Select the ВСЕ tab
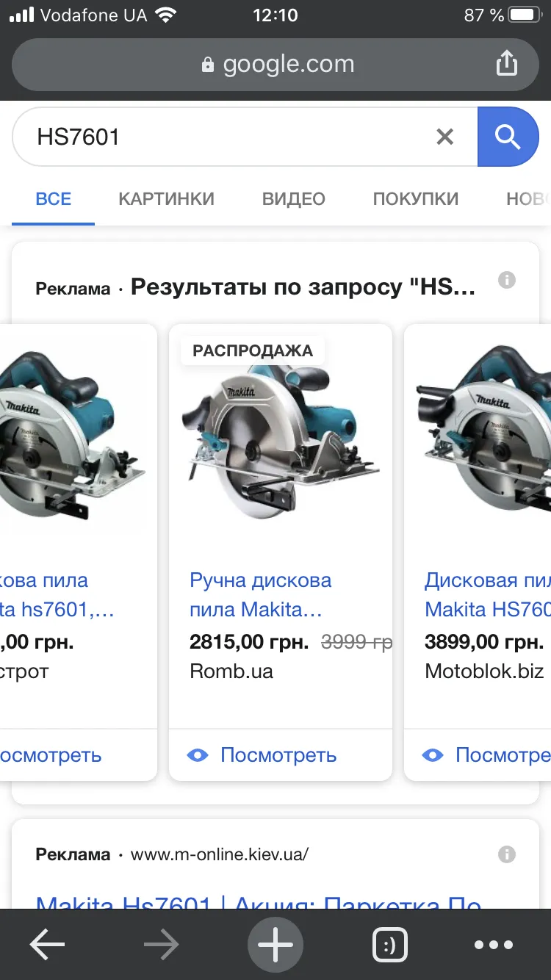Image resolution: width=551 pixels, height=980 pixels. coord(54,198)
